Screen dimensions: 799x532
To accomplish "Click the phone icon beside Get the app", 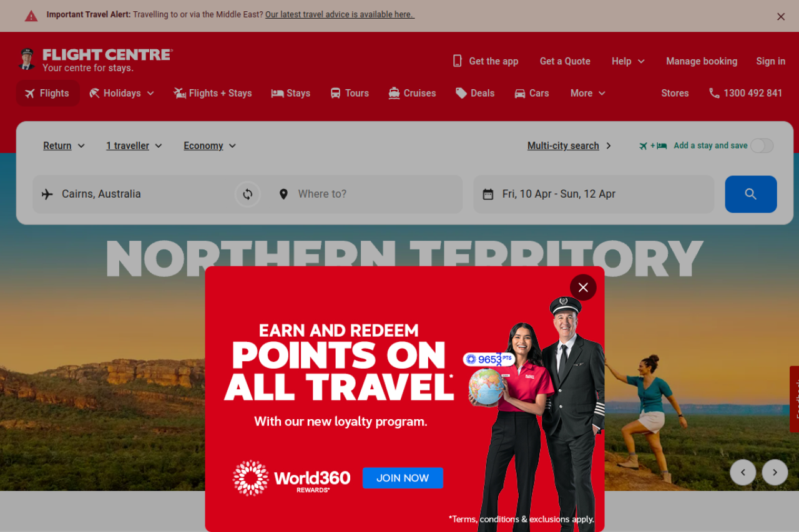I will pos(457,61).
